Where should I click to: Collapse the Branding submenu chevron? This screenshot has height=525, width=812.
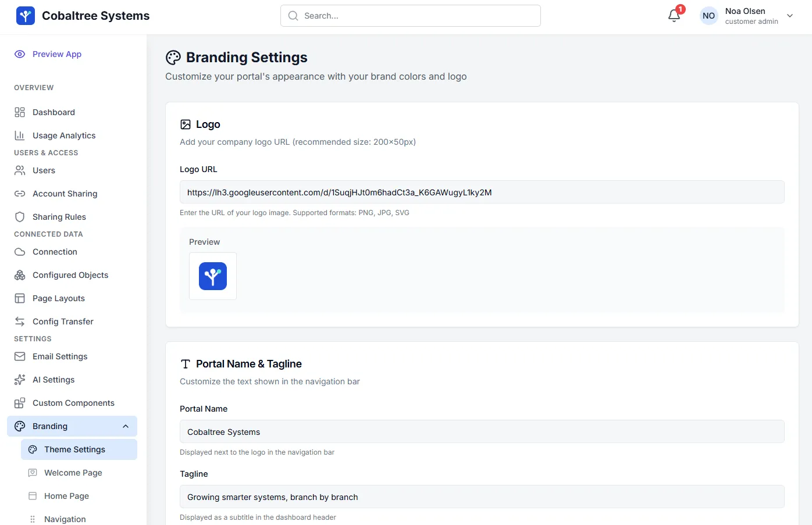tap(126, 426)
